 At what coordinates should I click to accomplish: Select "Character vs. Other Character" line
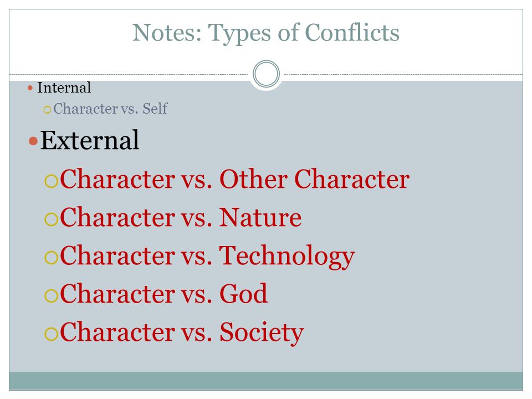tap(234, 179)
